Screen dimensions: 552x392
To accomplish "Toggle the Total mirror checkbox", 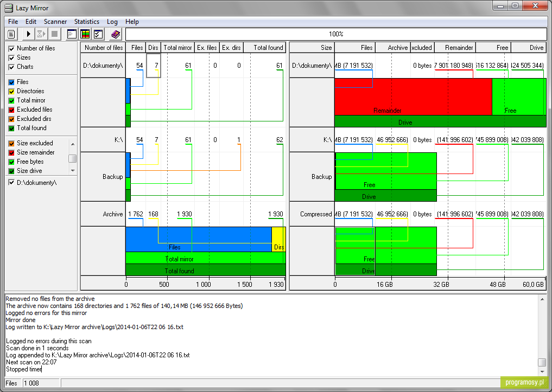I will [11, 100].
